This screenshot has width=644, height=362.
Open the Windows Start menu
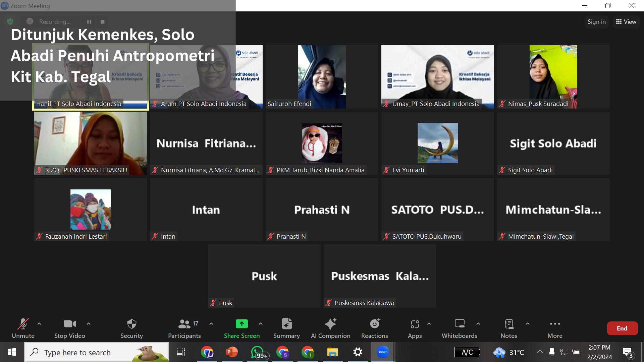point(12,352)
